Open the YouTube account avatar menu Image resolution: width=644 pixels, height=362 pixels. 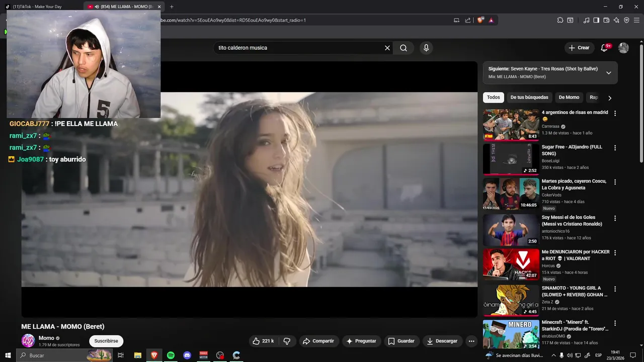[x=623, y=48]
